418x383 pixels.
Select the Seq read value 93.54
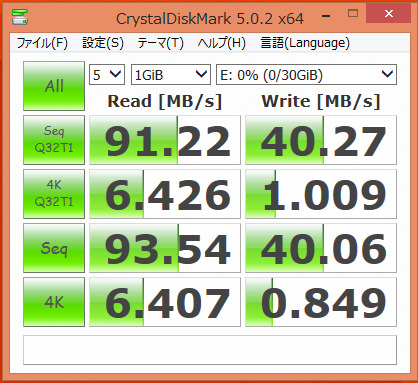pyautogui.click(x=165, y=248)
